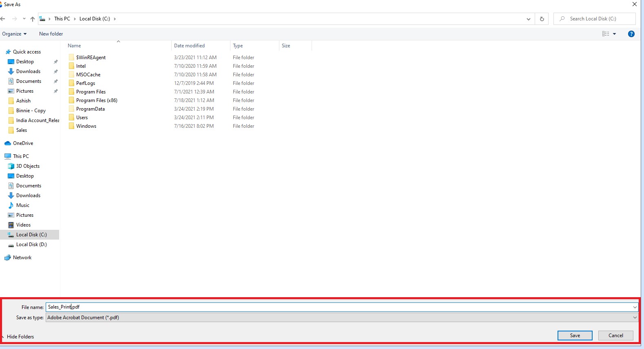This screenshot has height=349, width=644.
Task: Open 3D Objects under This PC
Action: point(28,166)
